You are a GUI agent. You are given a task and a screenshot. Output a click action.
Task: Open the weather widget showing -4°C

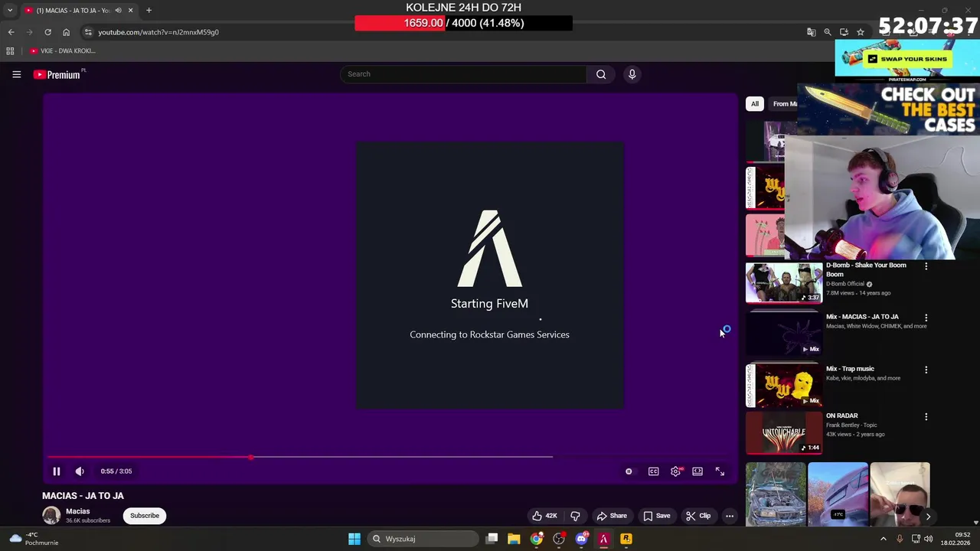pyautogui.click(x=33, y=539)
